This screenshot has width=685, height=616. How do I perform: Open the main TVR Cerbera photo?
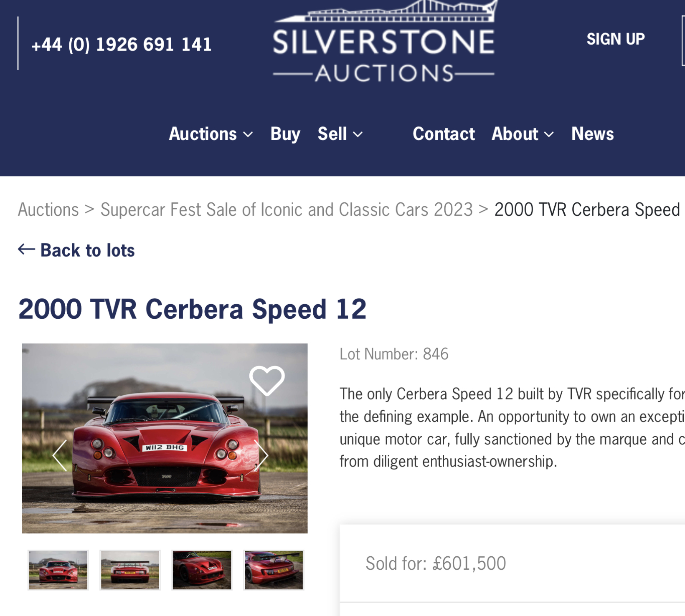tap(165, 438)
